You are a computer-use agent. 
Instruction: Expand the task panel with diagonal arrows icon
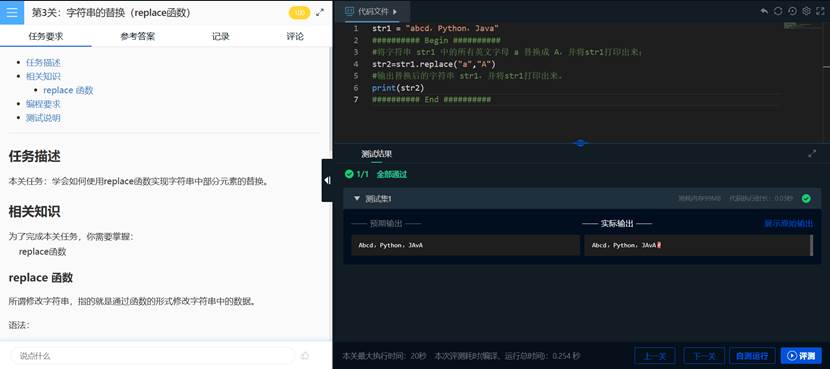[x=320, y=12]
